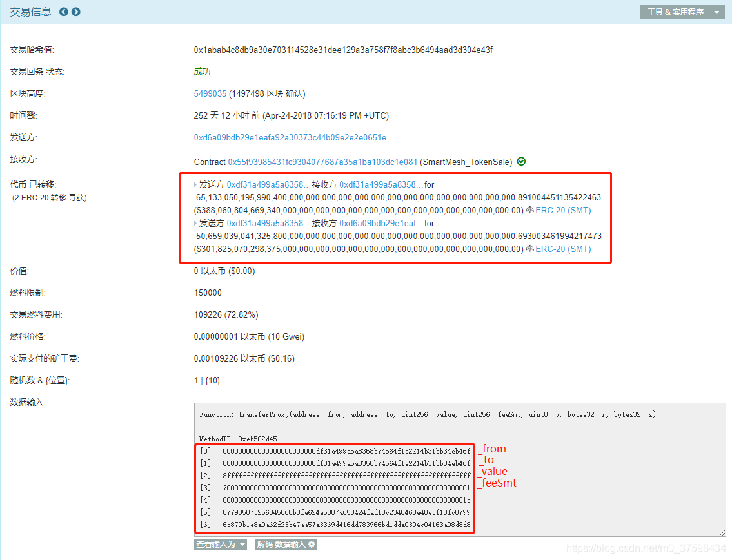Go to next transaction arrow icon

tap(75, 12)
